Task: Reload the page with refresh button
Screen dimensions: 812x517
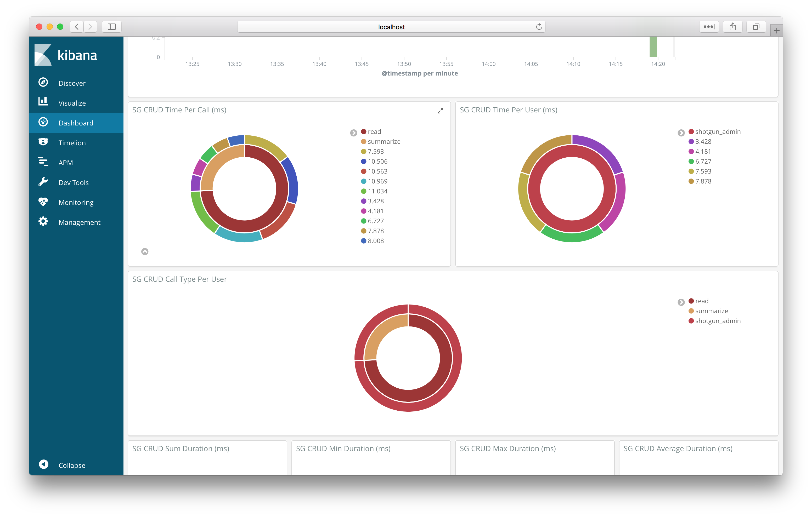Action: click(539, 27)
